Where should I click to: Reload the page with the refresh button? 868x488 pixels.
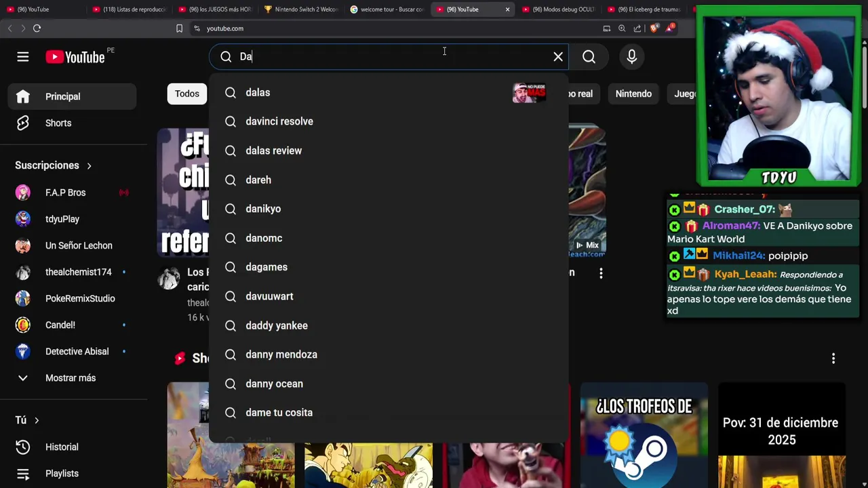click(x=37, y=28)
